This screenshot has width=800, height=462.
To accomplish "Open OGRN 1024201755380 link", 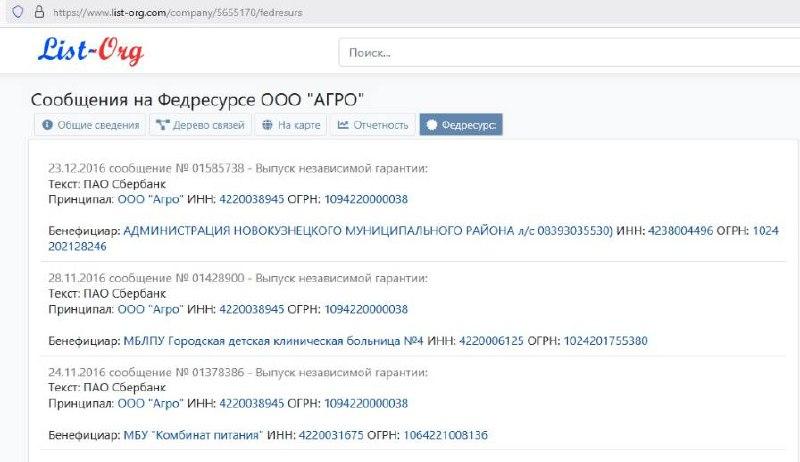I will (x=606, y=341).
